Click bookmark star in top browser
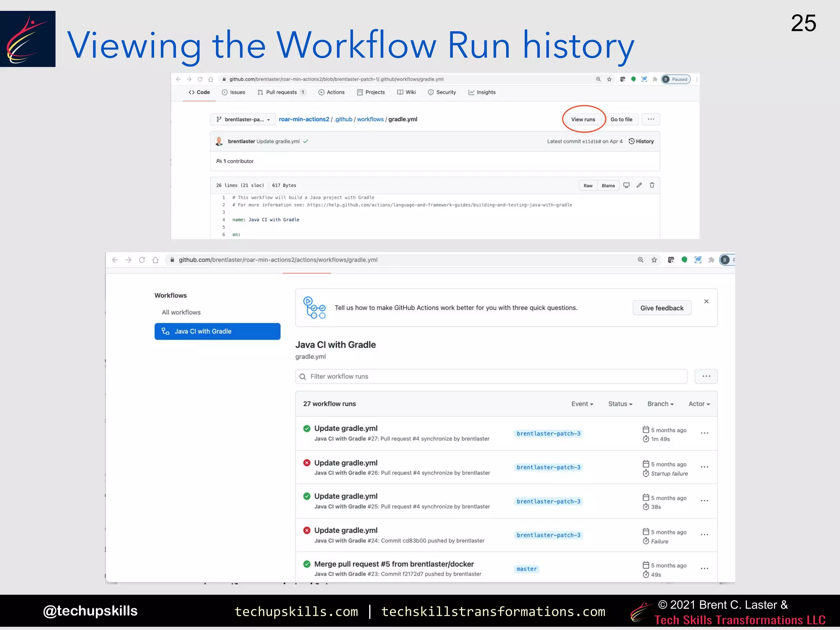This screenshot has height=630, width=840. (x=609, y=79)
